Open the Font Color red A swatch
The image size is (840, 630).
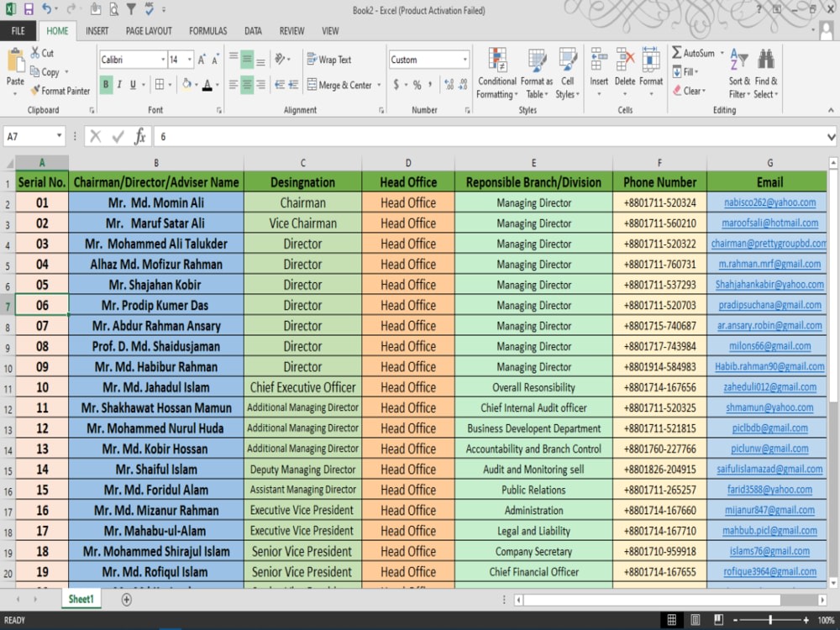point(207,84)
